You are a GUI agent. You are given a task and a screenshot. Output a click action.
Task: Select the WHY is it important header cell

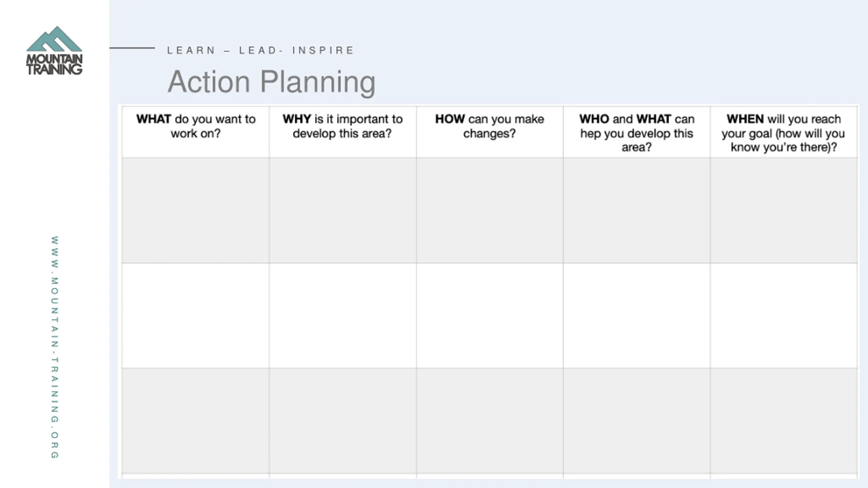click(x=343, y=132)
